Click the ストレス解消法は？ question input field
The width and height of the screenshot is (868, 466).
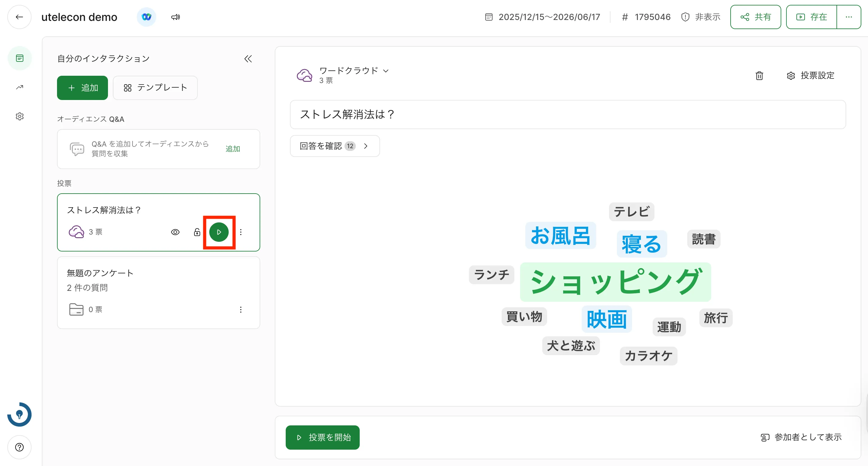567,115
